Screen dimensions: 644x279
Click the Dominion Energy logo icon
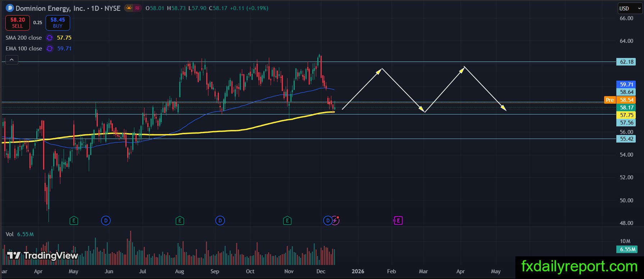(x=10, y=8)
